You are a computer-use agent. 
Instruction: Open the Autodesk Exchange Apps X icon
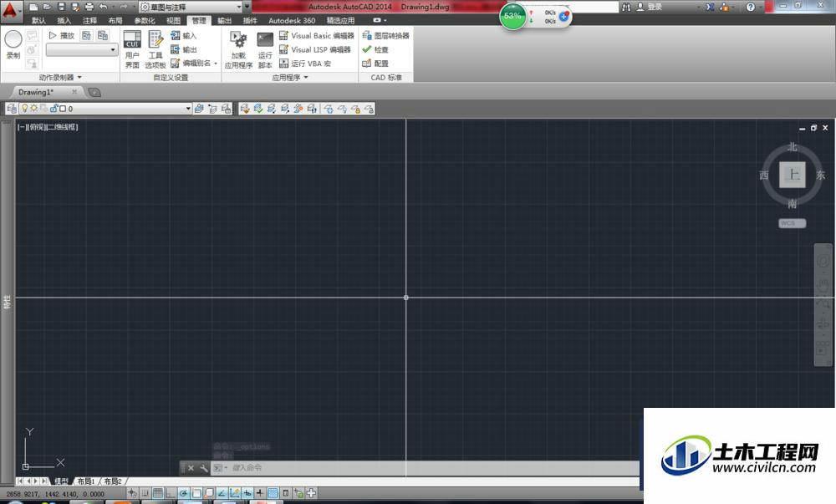click(x=710, y=7)
